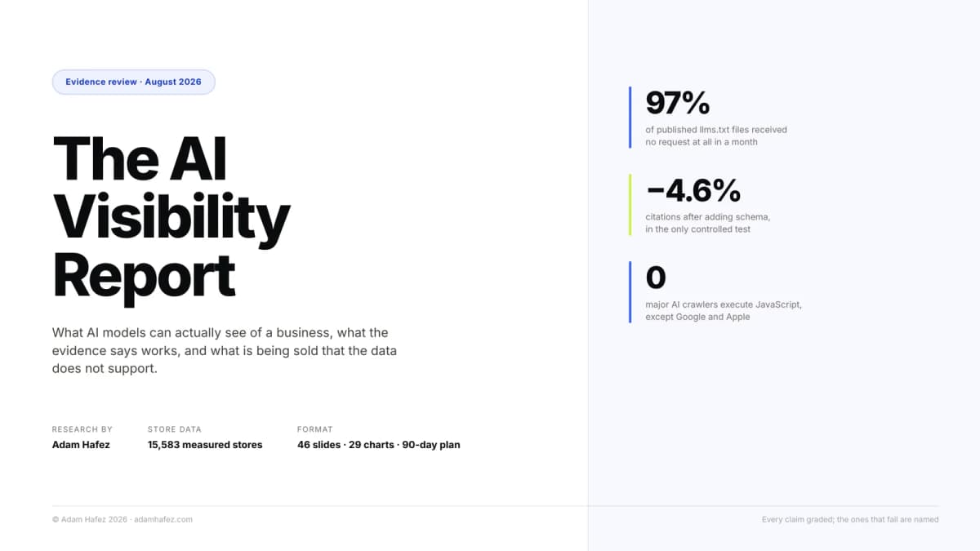980x551 pixels.
Task: Click the Adam Hafez author name
Action: click(x=82, y=445)
